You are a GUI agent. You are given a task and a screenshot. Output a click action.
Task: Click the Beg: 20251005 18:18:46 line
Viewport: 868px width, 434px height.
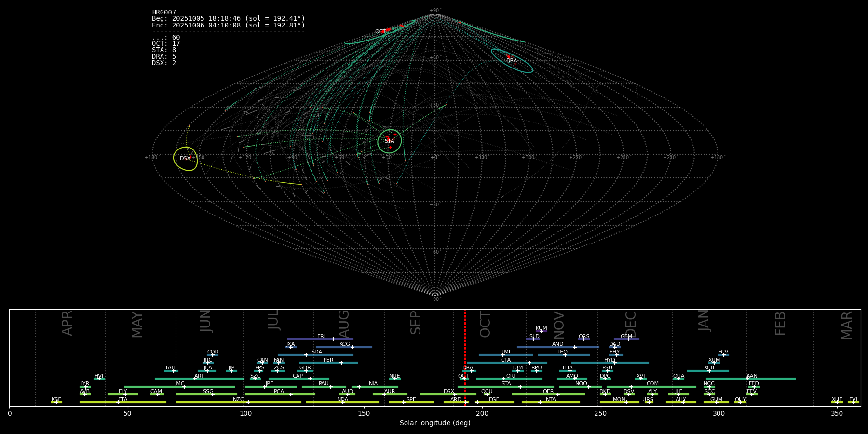(x=229, y=19)
